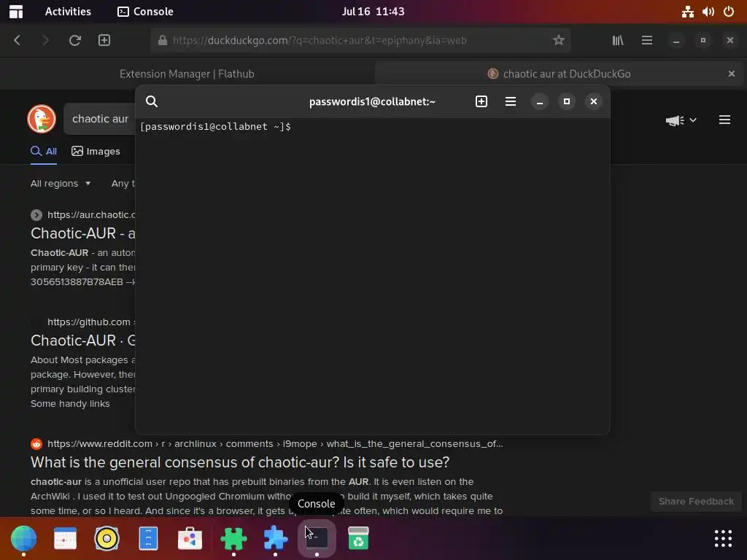747x560 pixels.
Task: Open the Chaotic-AUR first result title
Action: tap(83, 233)
